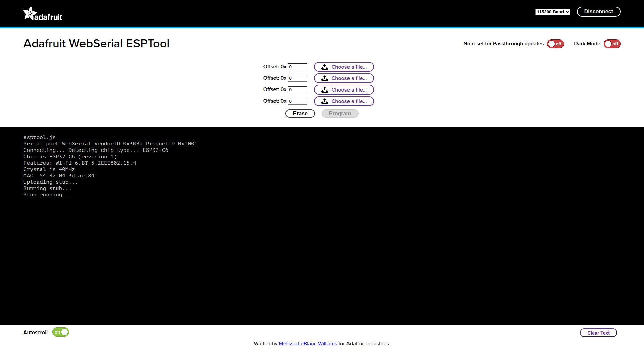
Task: Open the 115200 Baud rate dropdown
Action: 553,12
